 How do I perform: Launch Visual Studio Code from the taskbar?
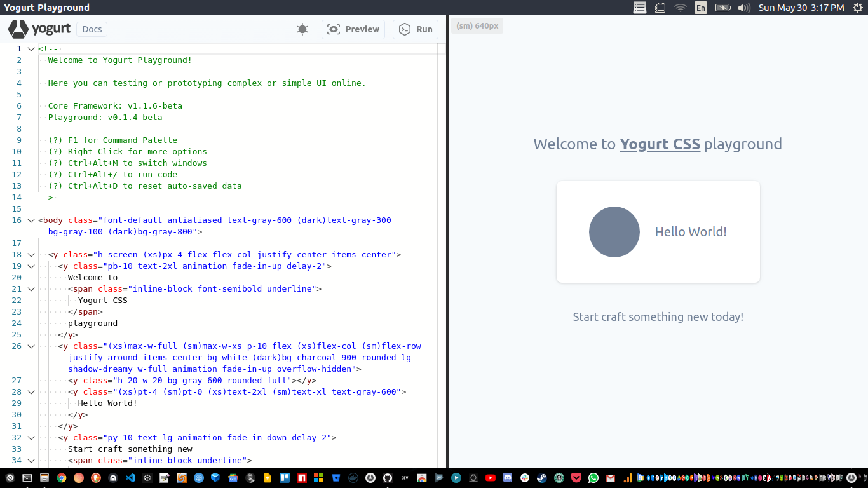tap(130, 477)
